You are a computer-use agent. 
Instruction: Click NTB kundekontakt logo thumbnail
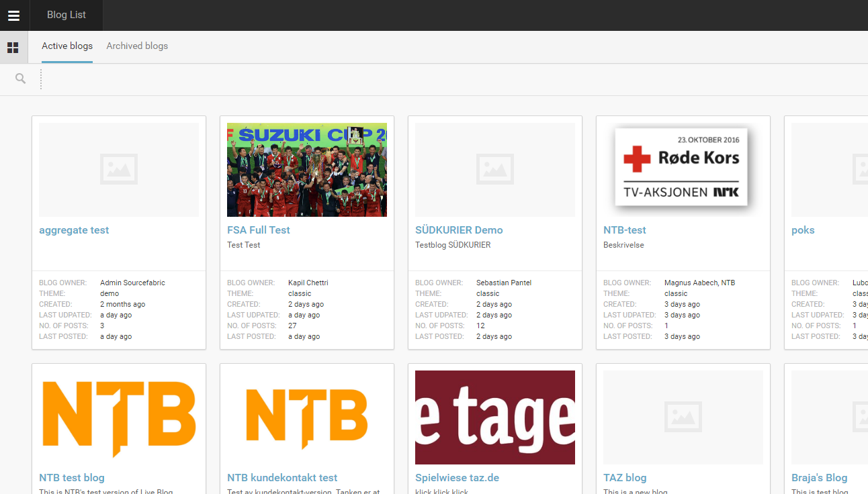pos(307,417)
